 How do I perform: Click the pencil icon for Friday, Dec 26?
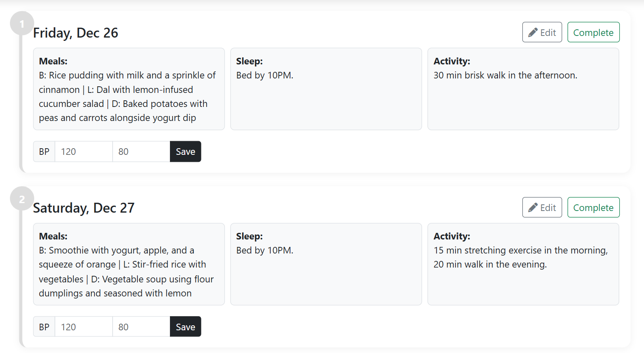[x=533, y=33]
